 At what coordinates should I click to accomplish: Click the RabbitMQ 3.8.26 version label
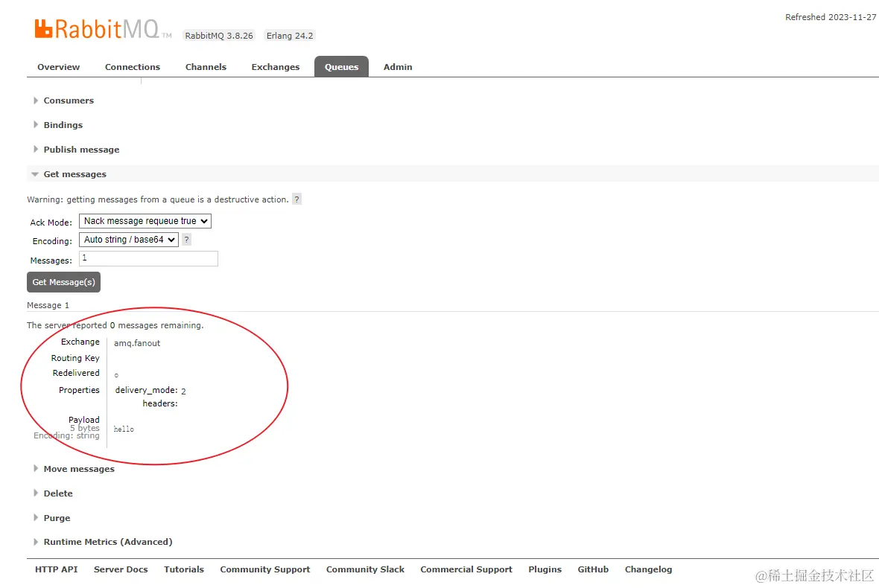[219, 36]
